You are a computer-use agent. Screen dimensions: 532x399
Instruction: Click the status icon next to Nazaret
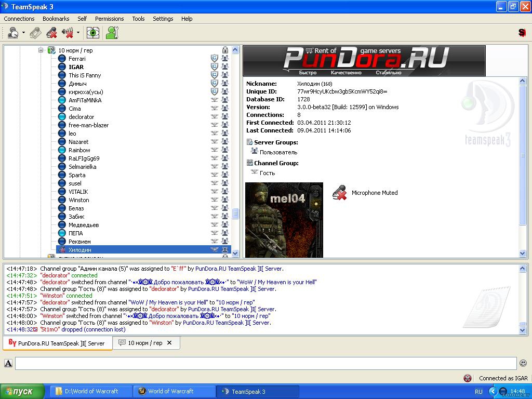pyautogui.click(x=62, y=142)
